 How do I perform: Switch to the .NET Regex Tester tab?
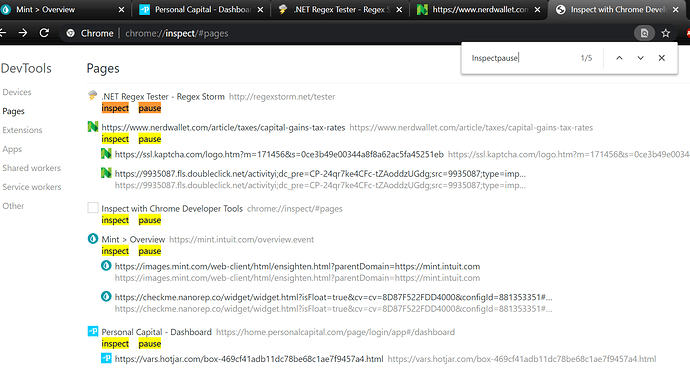341,9
